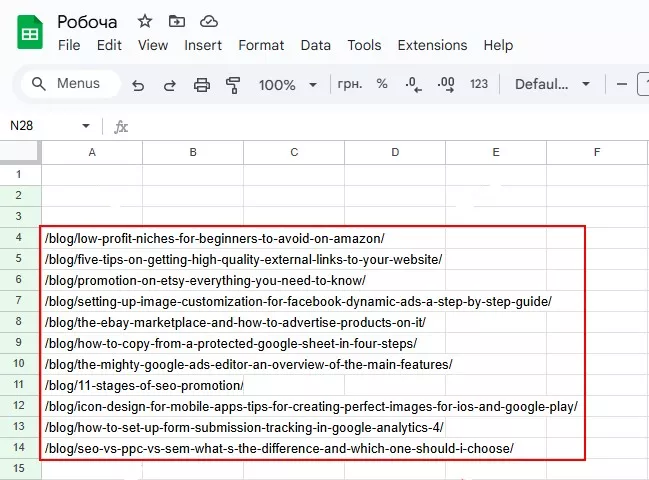The image size is (649, 480).
Task: Open the Extensions menu
Action: pos(432,45)
